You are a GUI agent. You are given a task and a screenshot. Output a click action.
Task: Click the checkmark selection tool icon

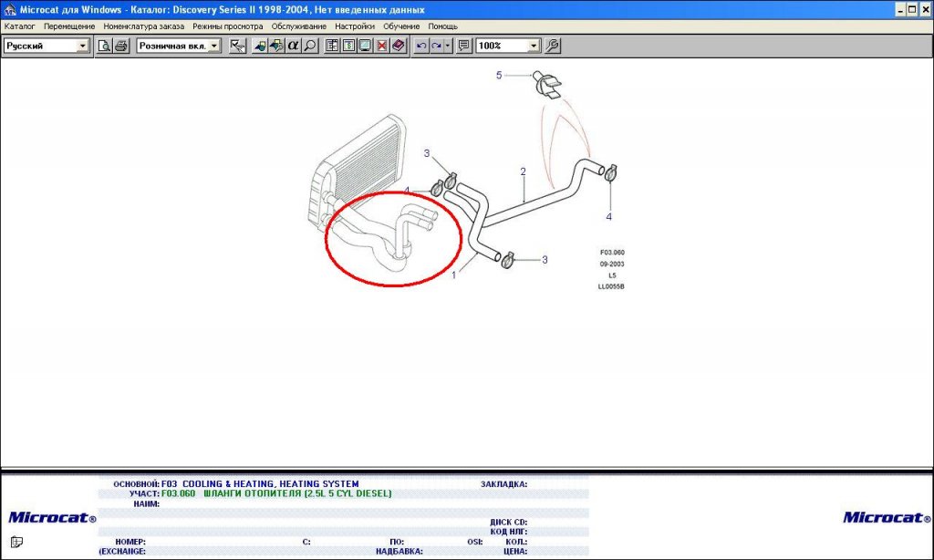238,46
